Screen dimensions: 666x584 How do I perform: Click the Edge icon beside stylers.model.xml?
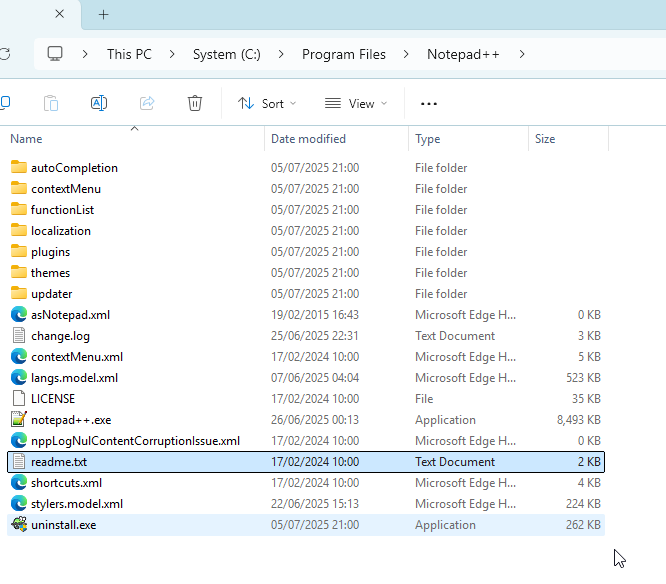[x=19, y=504]
